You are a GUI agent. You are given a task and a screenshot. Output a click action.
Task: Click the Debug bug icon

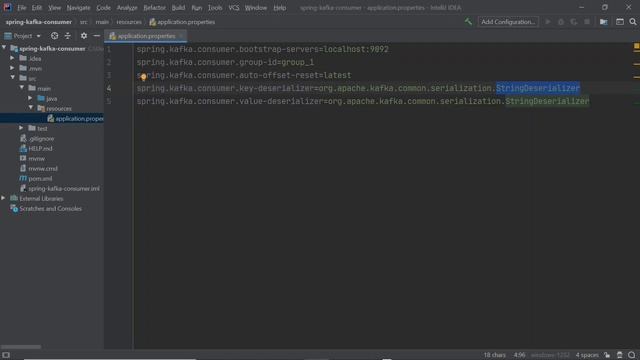pos(561,22)
